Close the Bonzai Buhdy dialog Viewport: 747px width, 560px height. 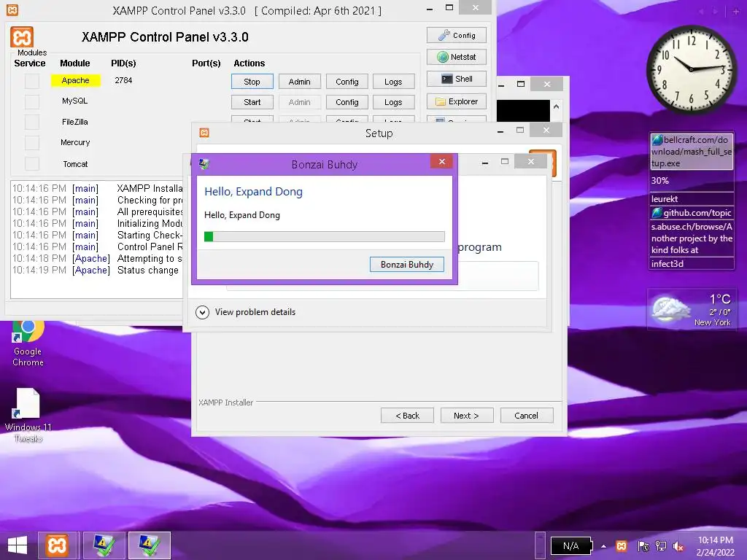click(441, 162)
